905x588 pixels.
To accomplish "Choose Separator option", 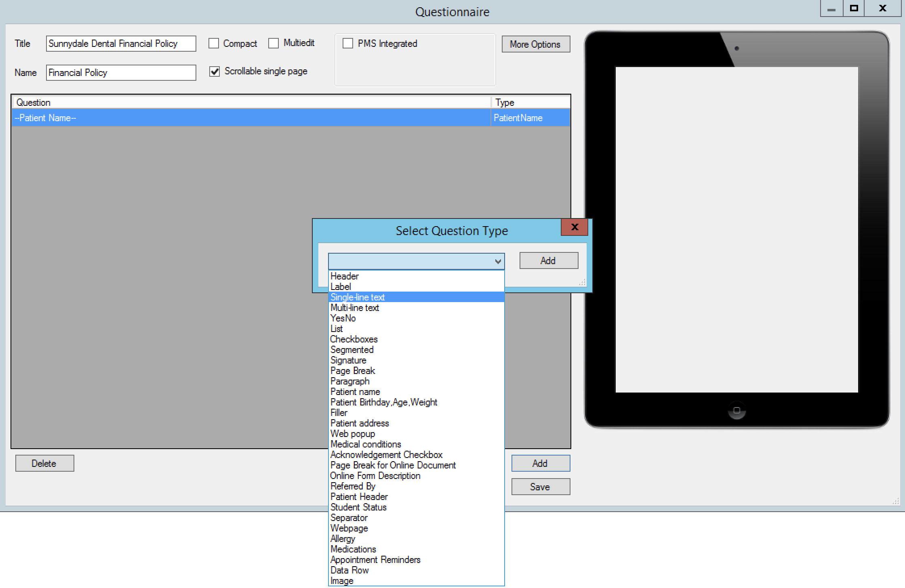I will click(417, 518).
